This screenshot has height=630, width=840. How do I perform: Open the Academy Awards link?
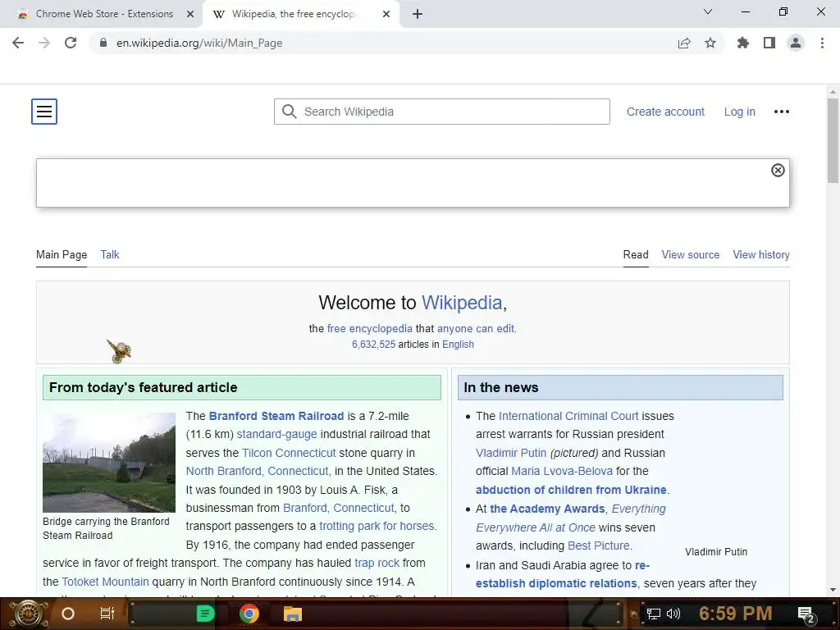point(547,509)
